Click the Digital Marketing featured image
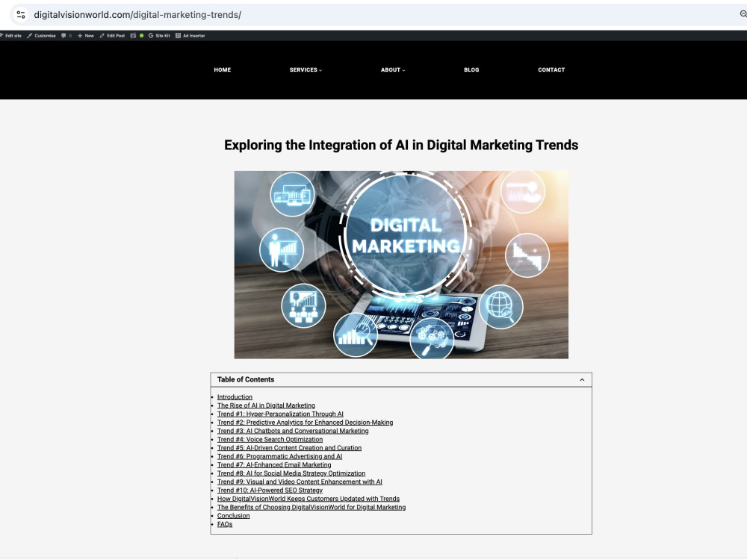747x560 pixels. [x=401, y=265]
